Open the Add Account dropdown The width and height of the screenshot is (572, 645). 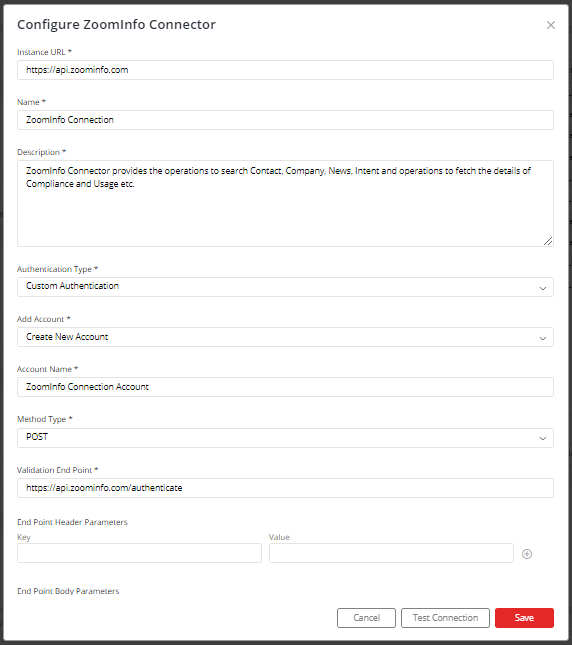click(x=285, y=337)
